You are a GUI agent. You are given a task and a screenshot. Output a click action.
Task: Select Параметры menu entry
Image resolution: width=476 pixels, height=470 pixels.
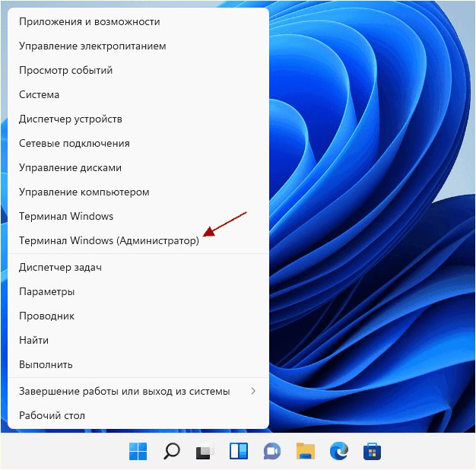tap(138, 291)
